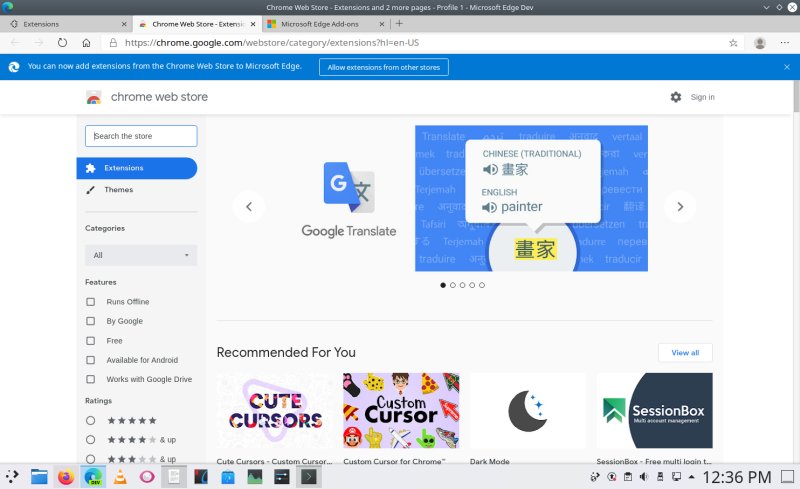Click the Show Desktop taskbar button
Screen dimensions: 800x489
point(788,477)
